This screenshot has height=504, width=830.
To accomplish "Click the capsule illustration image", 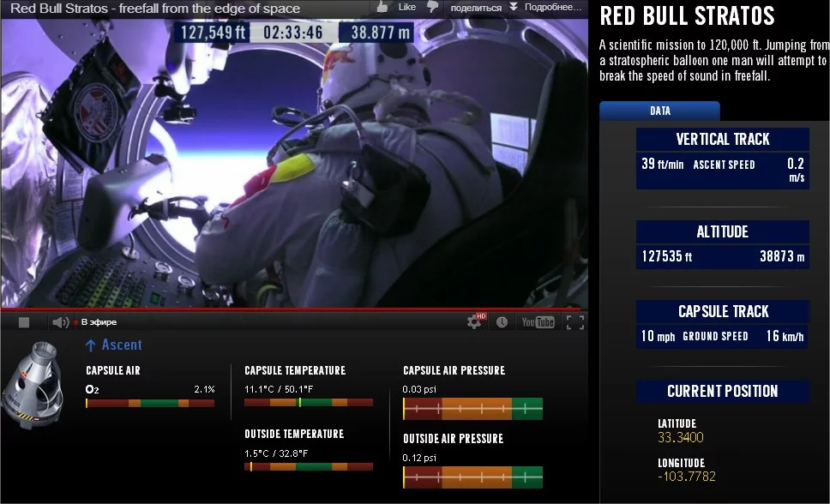I will (33, 385).
